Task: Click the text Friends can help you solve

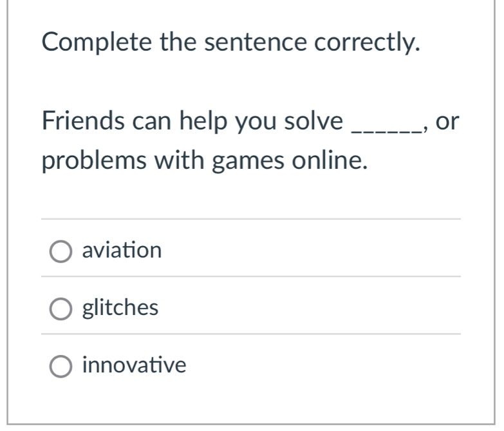Action: [192, 121]
